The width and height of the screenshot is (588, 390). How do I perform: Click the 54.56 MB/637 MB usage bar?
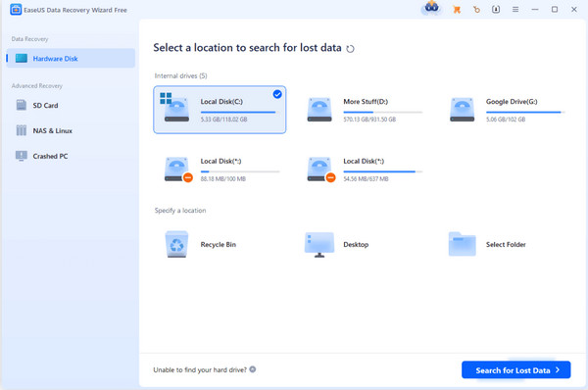[x=383, y=171]
